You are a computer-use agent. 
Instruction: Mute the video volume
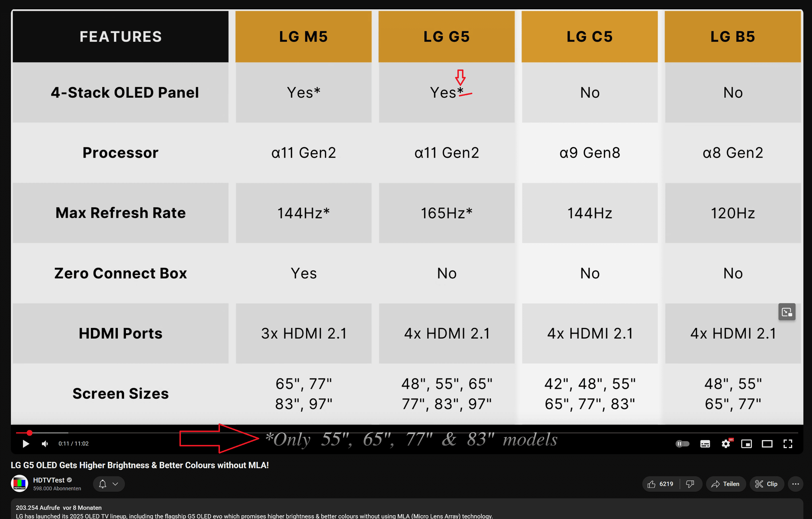[45, 444]
